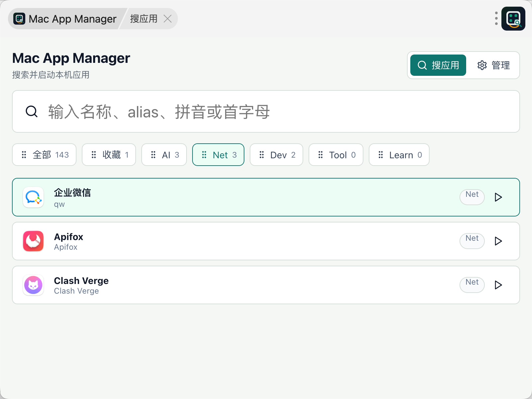
Task: Filter apps by the Dev category
Action: (x=276, y=155)
